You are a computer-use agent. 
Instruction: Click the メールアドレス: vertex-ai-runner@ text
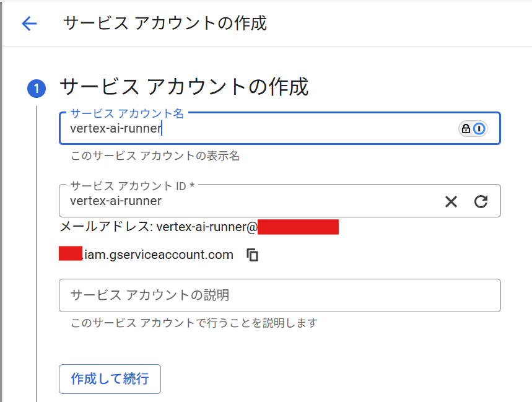pos(158,227)
